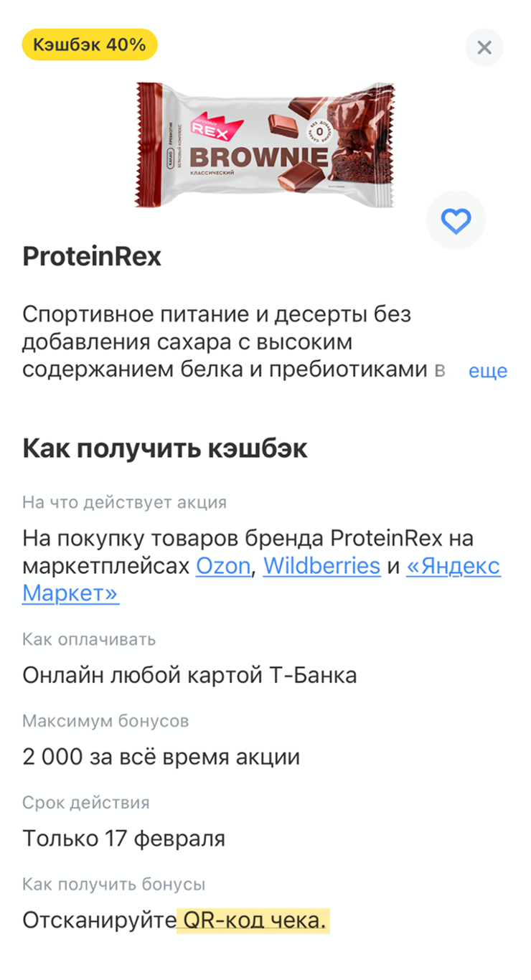This screenshot has height=980, width=531.
Task: Tap "2 000 за всё время акции"
Action: (161, 757)
